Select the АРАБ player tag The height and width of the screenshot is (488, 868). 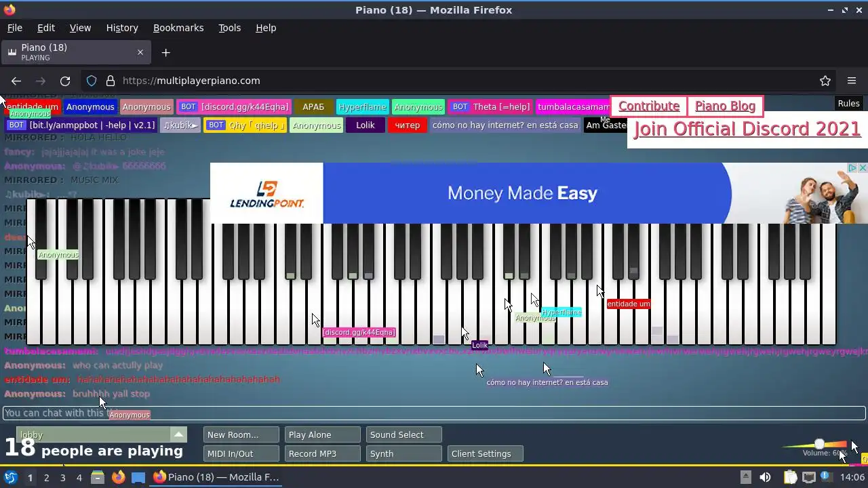click(313, 107)
